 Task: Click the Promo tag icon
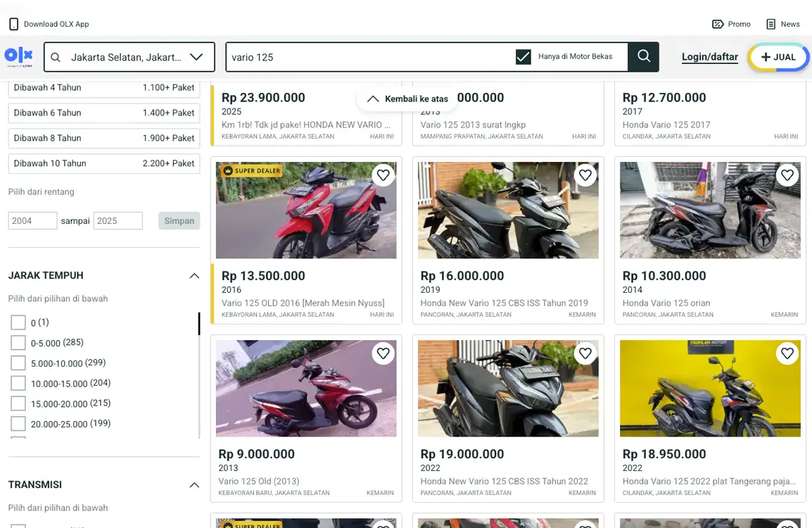pyautogui.click(x=718, y=24)
